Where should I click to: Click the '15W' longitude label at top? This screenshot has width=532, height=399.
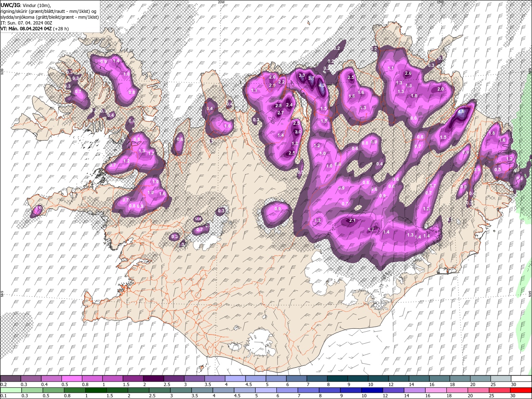[441, 2]
